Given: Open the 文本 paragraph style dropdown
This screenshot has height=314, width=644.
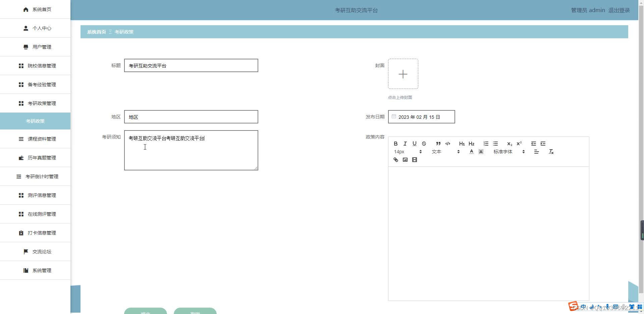Looking at the screenshot, I should [x=445, y=152].
